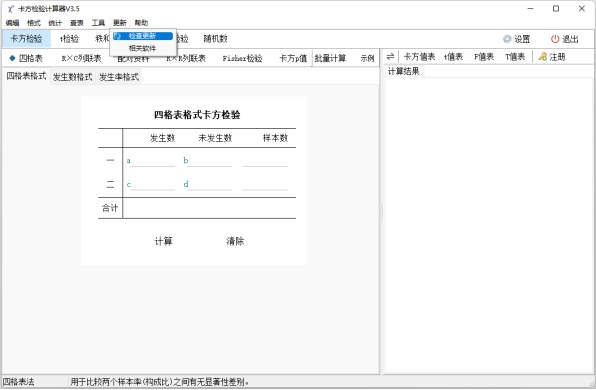Click the 计算 button
Viewport: 596px width, 390px height.
tap(163, 241)
